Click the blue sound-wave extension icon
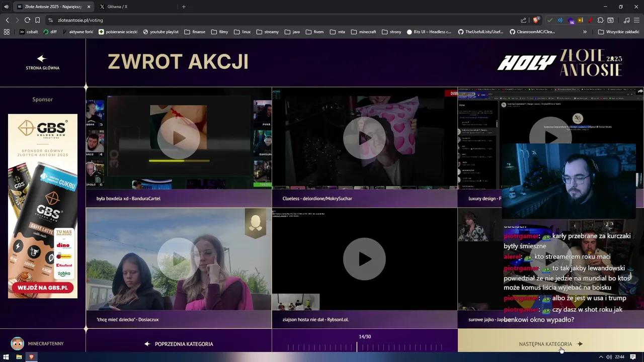The width and height of the screenshot is (644, 362). [560, 20]
